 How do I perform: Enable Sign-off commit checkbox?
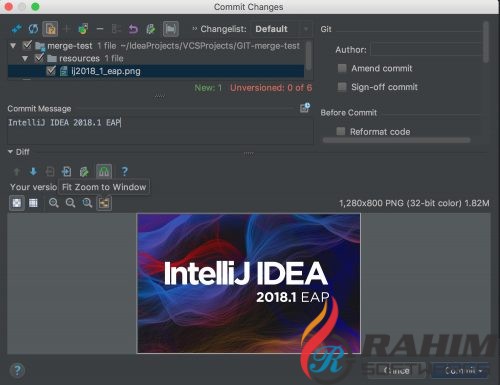[x=342, y=87]
